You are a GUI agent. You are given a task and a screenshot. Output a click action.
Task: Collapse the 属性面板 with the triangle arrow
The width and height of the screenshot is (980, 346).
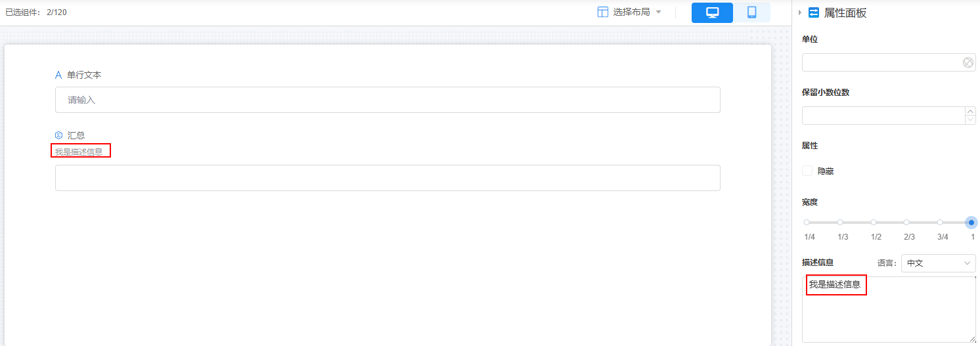click(800, 12)
